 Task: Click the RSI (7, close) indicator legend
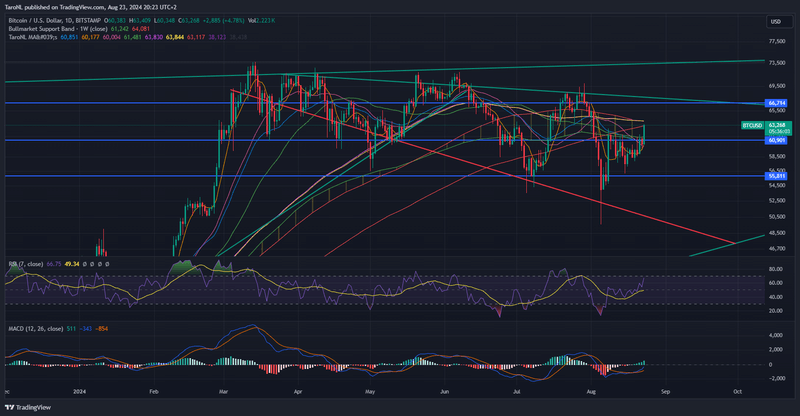(x=26, y=264)
